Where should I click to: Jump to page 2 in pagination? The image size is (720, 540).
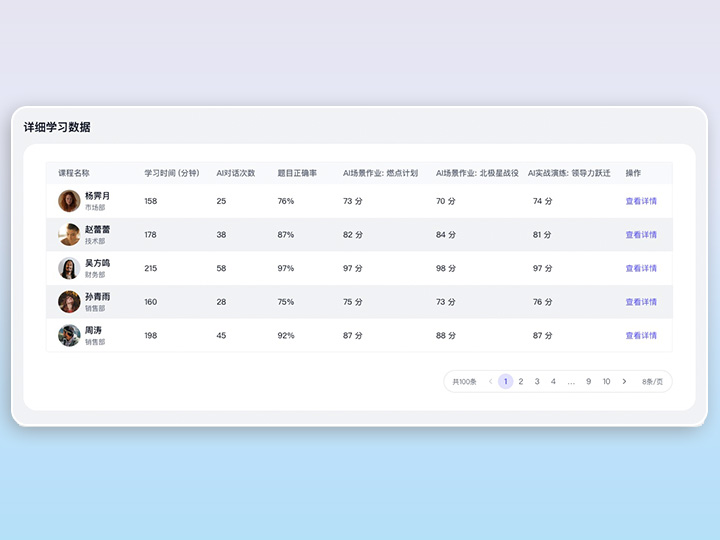pos(521,381)
